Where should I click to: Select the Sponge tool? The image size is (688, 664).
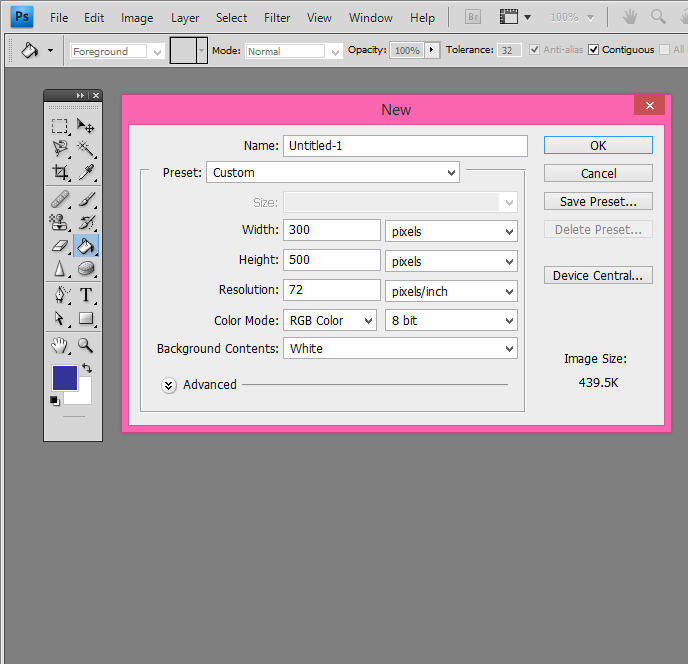pyautogui.click(x=86, y=269)
